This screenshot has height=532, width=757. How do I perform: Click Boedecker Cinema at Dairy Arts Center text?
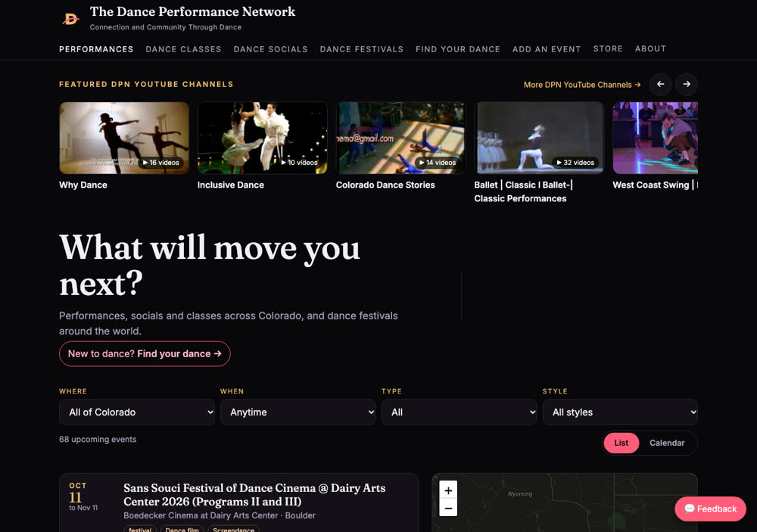click(201, 515)
